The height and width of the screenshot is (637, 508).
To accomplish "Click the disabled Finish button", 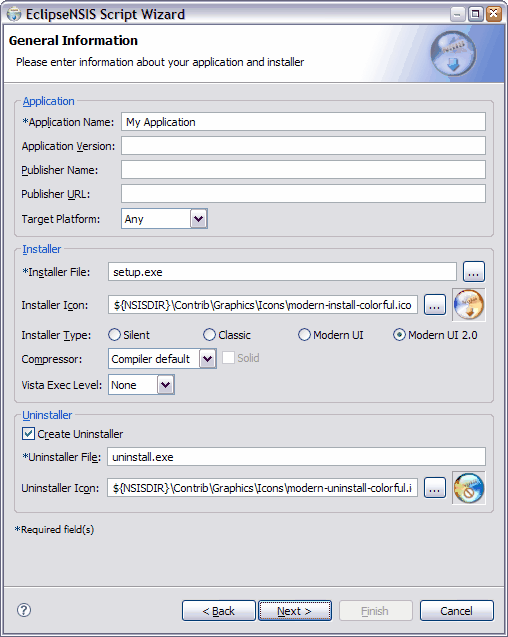I will [376, 611].
